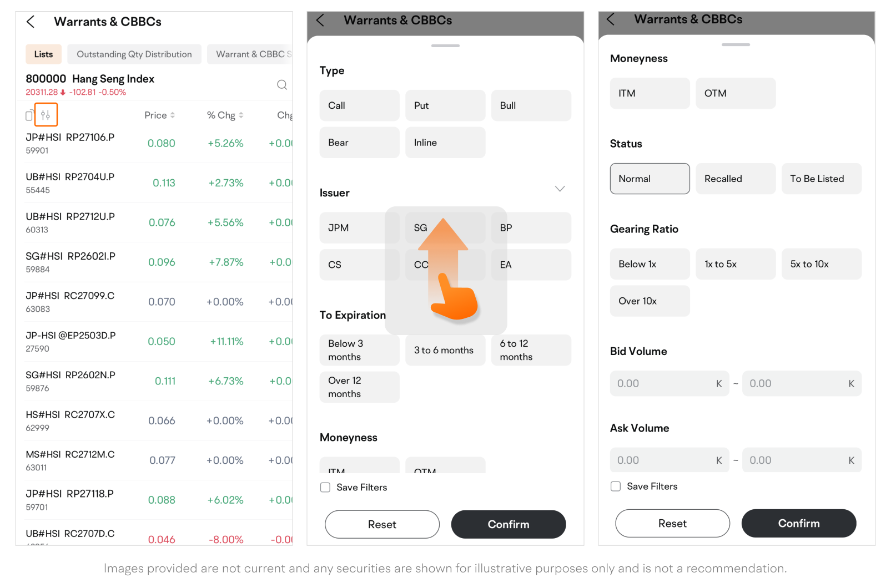Tap back arrow in right panel

click(x=611, y=19)
